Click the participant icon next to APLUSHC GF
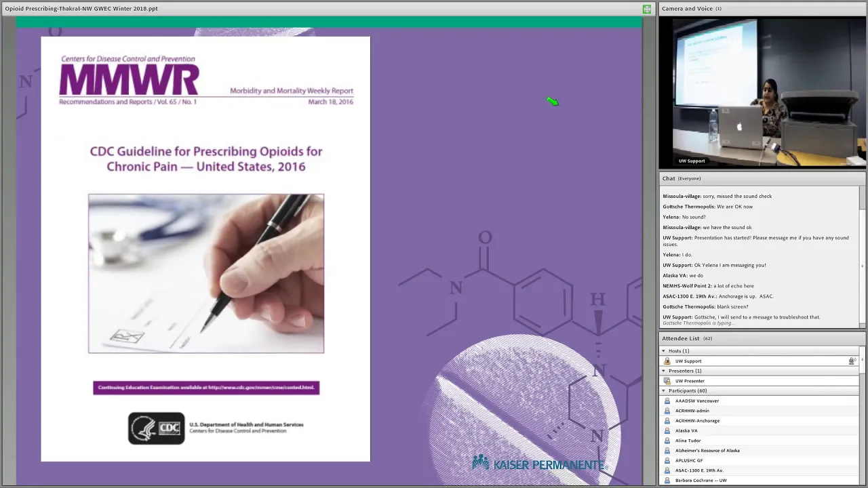Screen dimensions: 868x488 coord(667,460)
